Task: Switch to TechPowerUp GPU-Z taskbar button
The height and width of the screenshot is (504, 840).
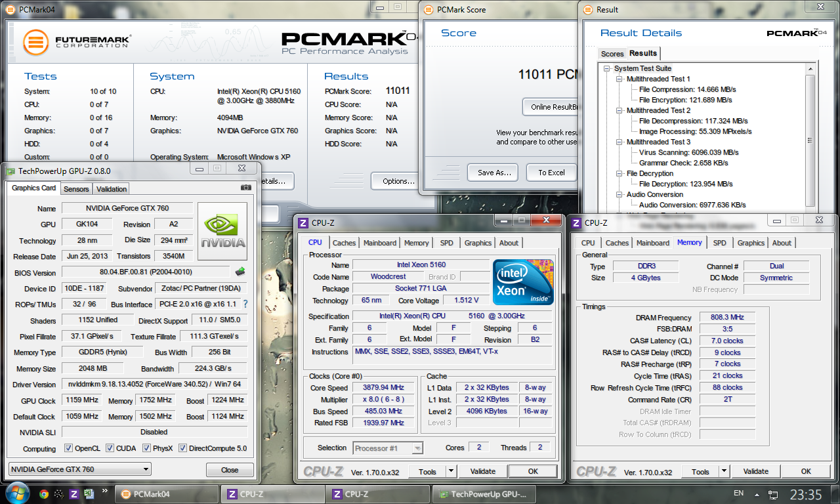Action: coord(485,494)
